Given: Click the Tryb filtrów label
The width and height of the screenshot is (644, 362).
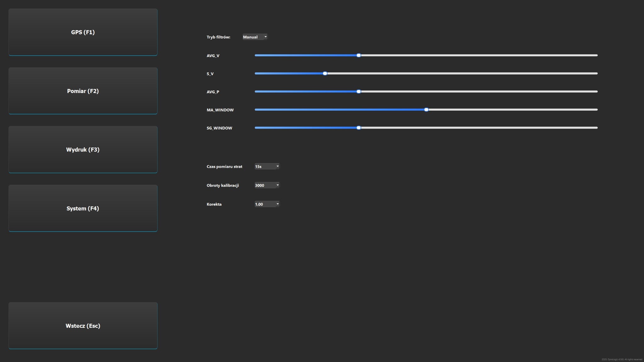Looking at the screenshot, I should coord(219,37).
